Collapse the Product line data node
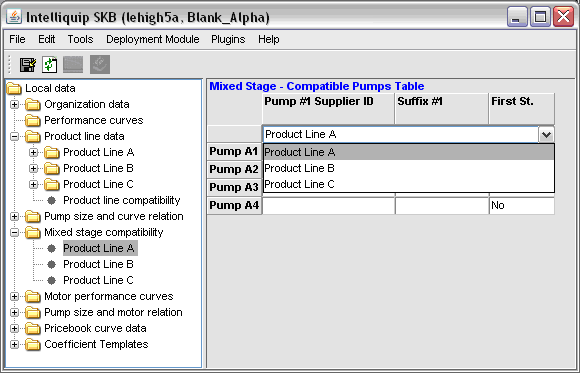Viewport: 580px width, 373px height. [x=14, y=137]
